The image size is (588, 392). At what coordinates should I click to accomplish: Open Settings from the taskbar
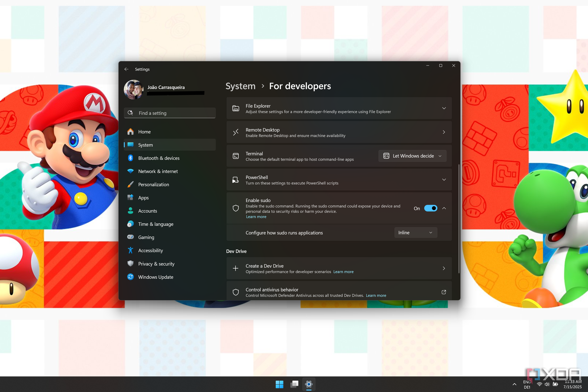309,384
